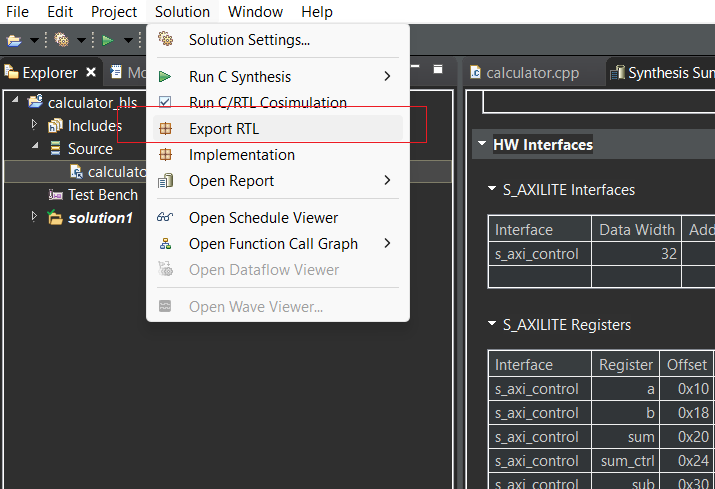Select the calculator source file in tree

(x=116, y=172)
